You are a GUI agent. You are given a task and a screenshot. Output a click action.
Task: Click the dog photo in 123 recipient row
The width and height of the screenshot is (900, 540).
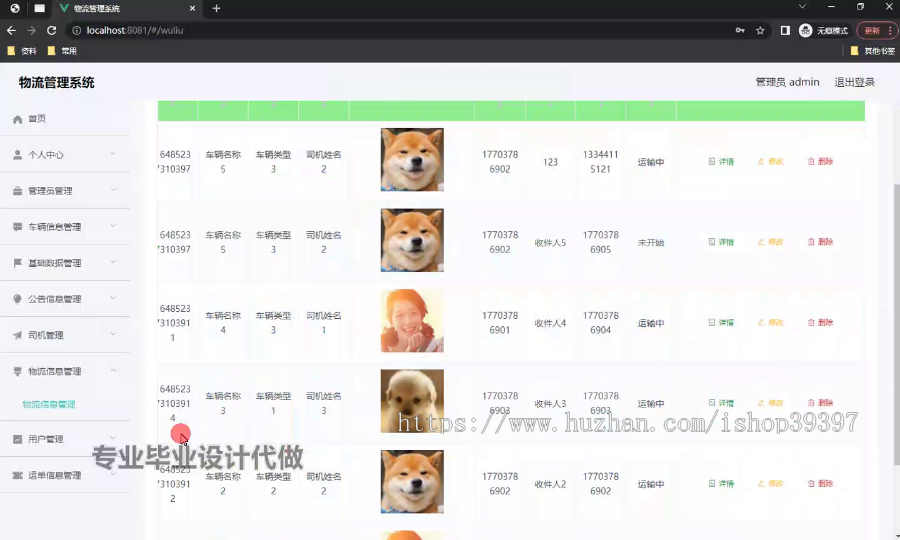tap(412, 160)
